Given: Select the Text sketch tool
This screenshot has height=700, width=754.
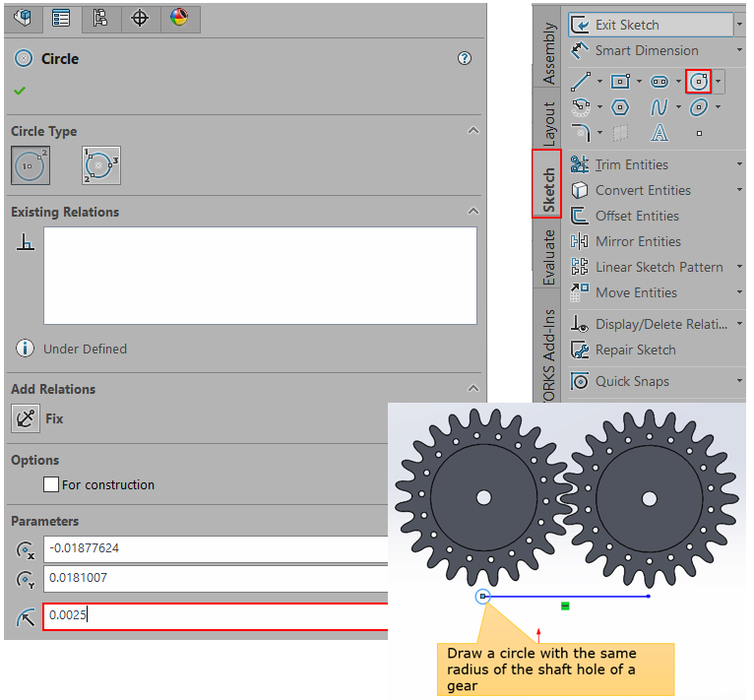Looking at the screenshot, I should [x=660, y=133].
